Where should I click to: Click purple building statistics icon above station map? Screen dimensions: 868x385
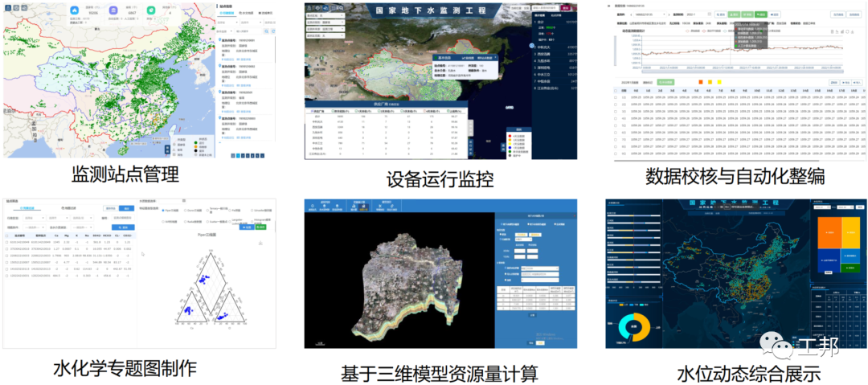pos(113,10)
